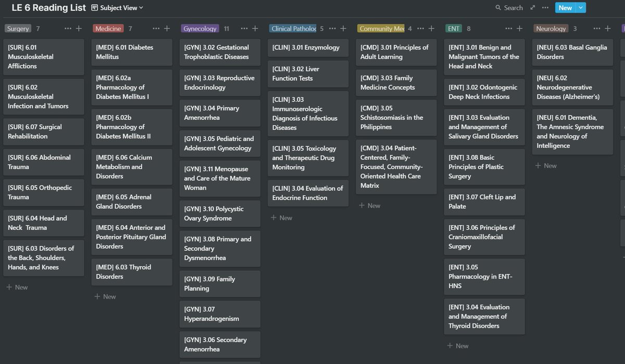Open [NEU] 6.02 Neurodegenerative Diseases card
Viewport: 625px width, 364px height.
572,87
